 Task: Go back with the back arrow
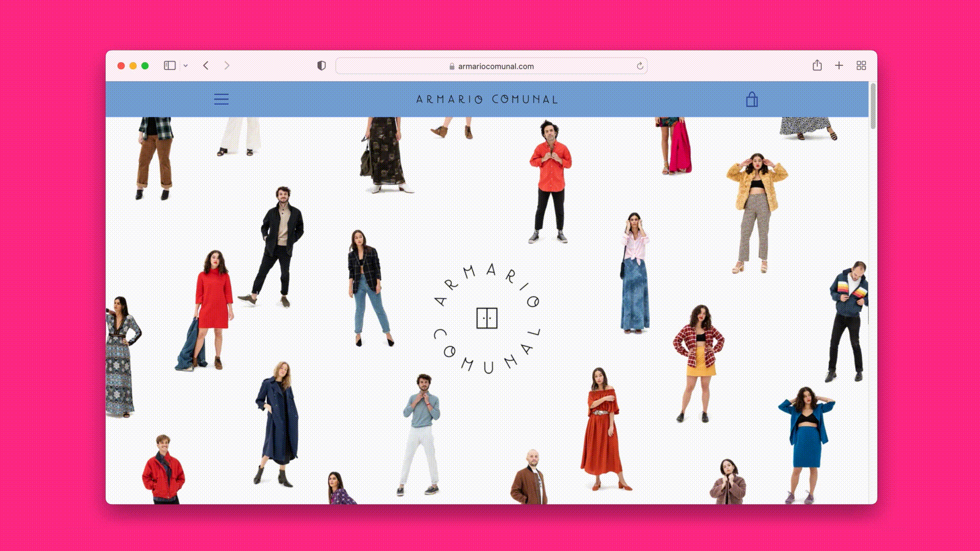pos(206,65)
